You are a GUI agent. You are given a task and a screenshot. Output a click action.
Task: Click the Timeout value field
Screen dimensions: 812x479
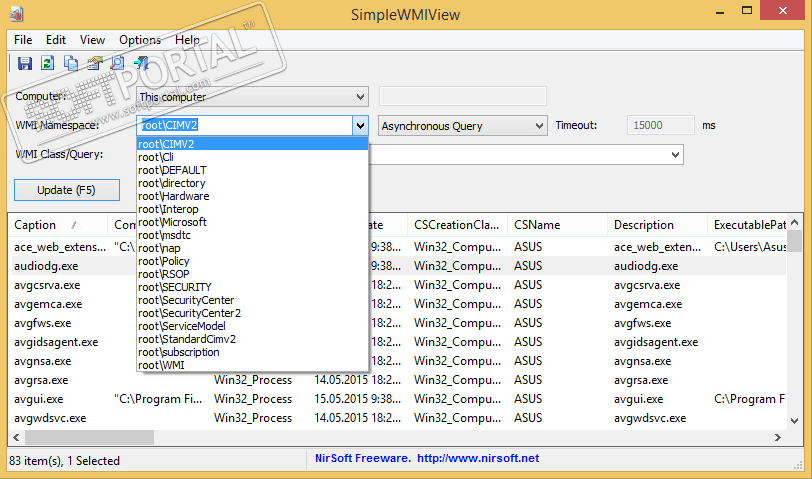click(x=660, y=125)
